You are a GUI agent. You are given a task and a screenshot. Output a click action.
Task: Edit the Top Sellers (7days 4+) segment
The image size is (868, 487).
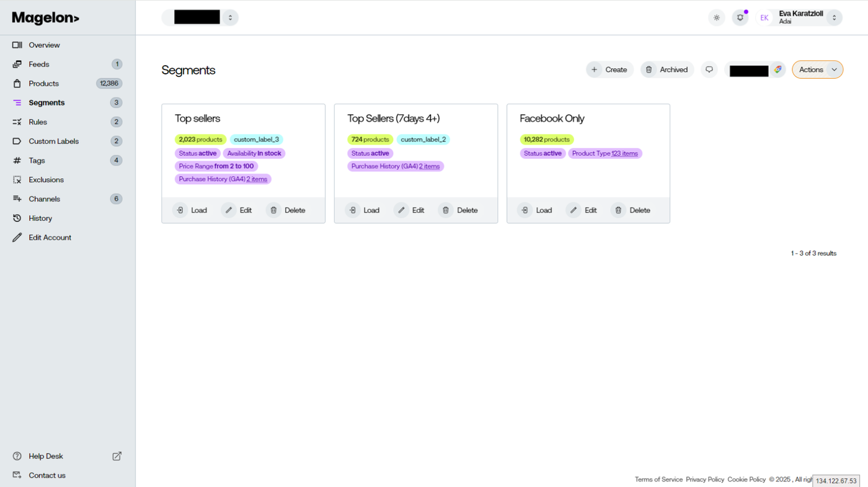410,210
